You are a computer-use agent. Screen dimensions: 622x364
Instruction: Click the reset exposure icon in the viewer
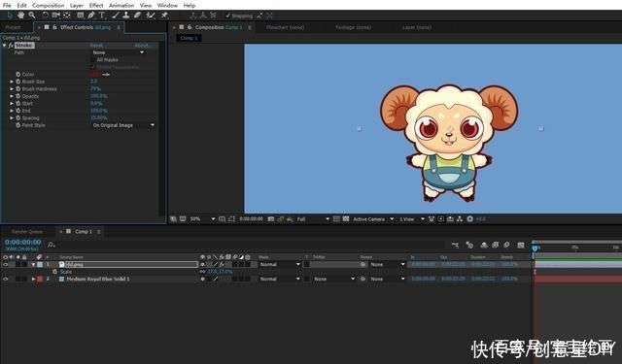coord(470,219)
